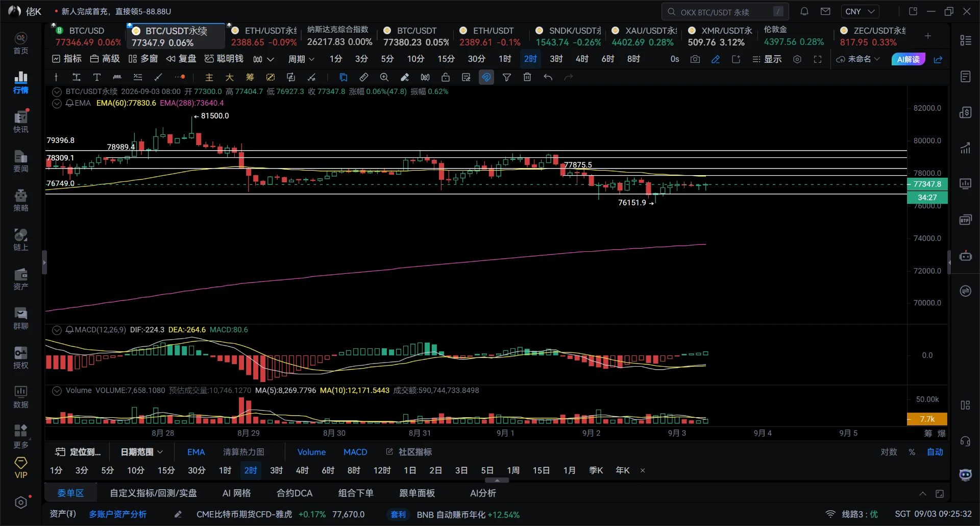980x526 pixels.
Task: Toggle 自动 auto scale
Action: [935, 452]
